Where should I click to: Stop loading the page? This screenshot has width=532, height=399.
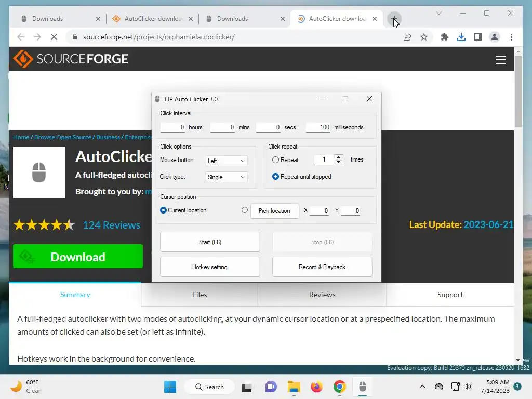tap(54, 37)
